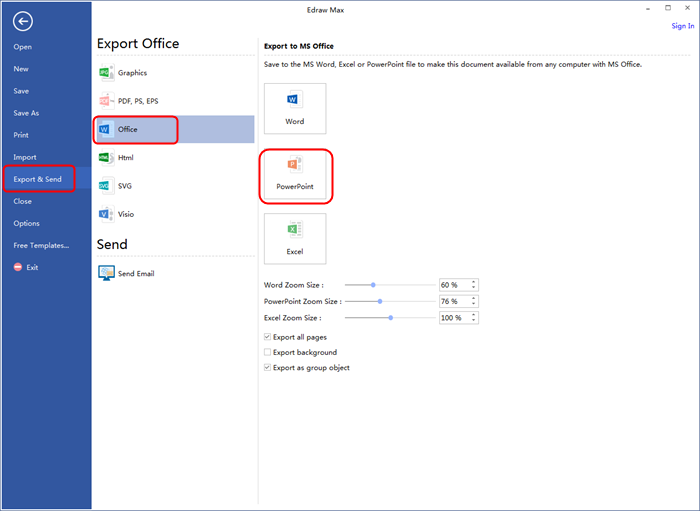
Task: Select Print in the sidebar menu
Action: click(21, 135)
